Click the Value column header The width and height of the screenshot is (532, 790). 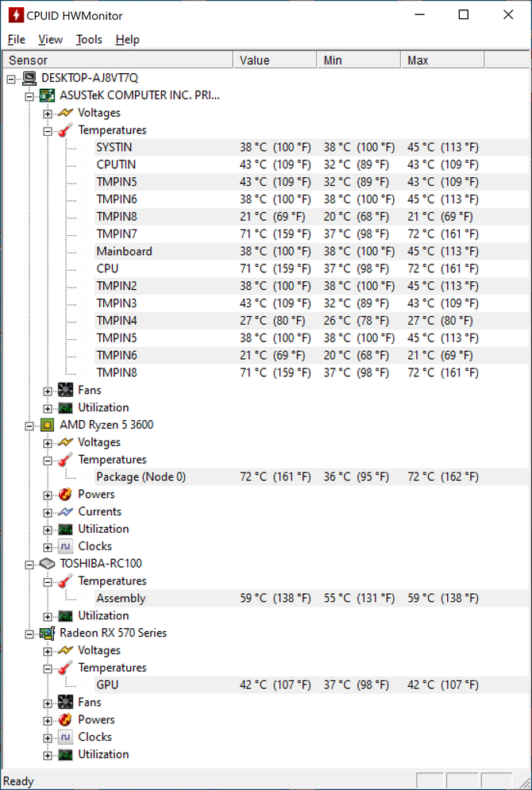275,60
